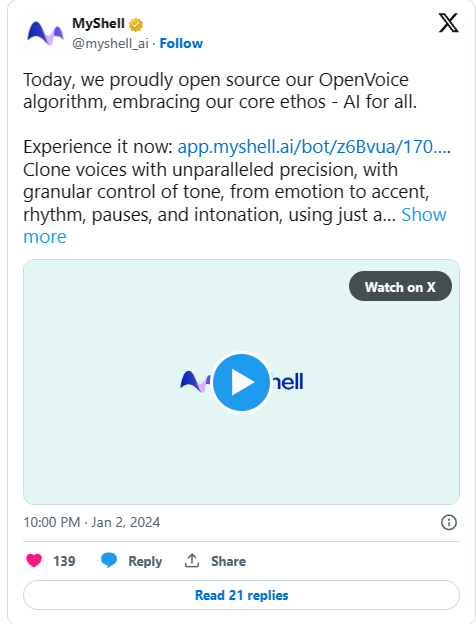This screenshot has height=624, width=476.
Task: Click the @myshell_ai handle
Action: (110, 43)
